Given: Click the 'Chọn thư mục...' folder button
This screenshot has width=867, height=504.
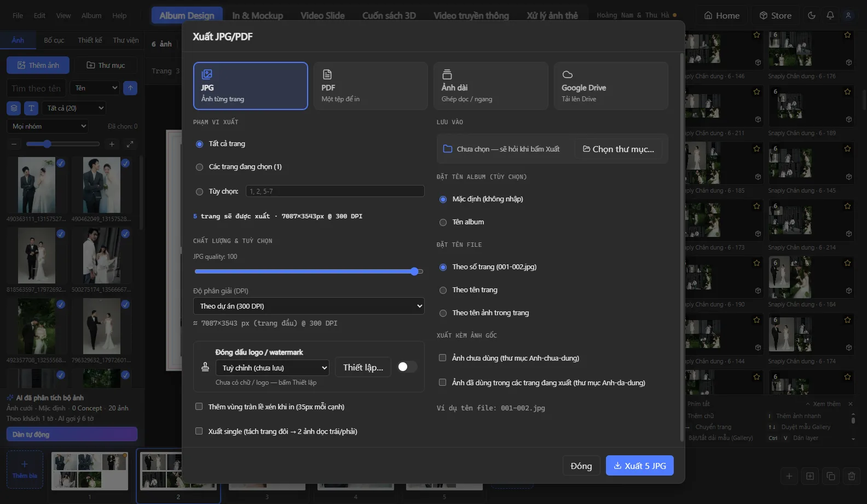Looking at the screenshot, I should (x=619, y=149).
